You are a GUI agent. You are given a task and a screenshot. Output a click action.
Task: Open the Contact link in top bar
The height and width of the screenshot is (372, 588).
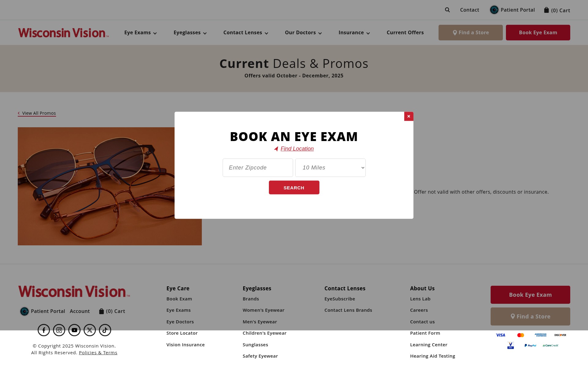coord(469,10)
